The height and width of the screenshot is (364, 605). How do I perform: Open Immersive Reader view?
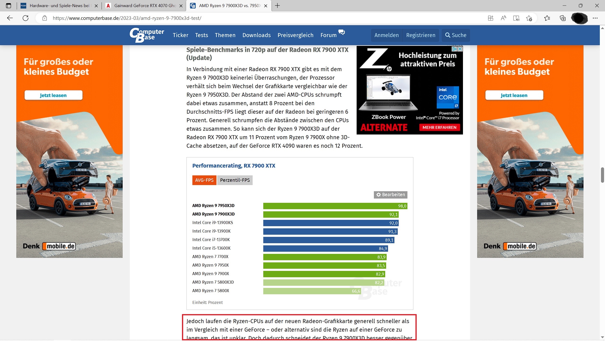pyautogui.click(x=516, y=18)
